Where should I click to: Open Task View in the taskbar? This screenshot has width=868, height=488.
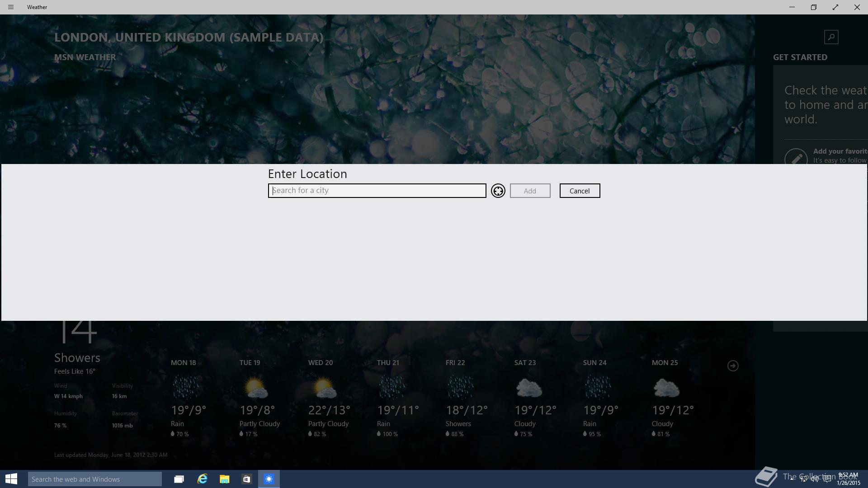179,479
